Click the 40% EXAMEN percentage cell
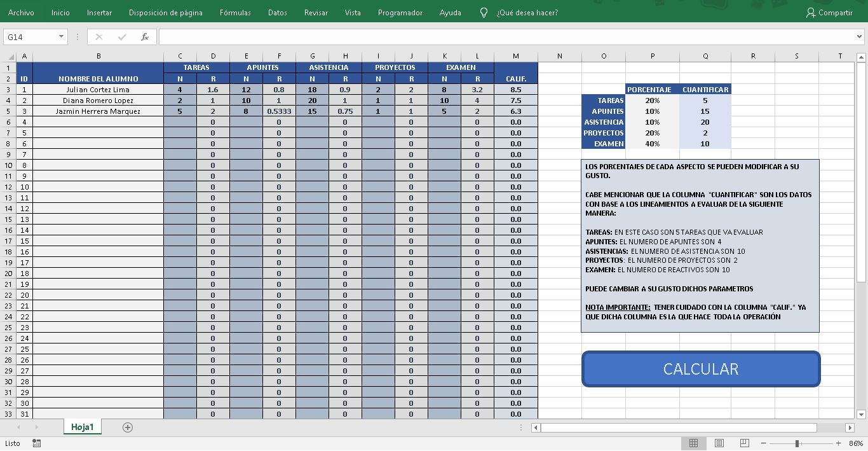The width and height of the screenshot is (868, 451). pyautogui.click(x=653, y=144)
